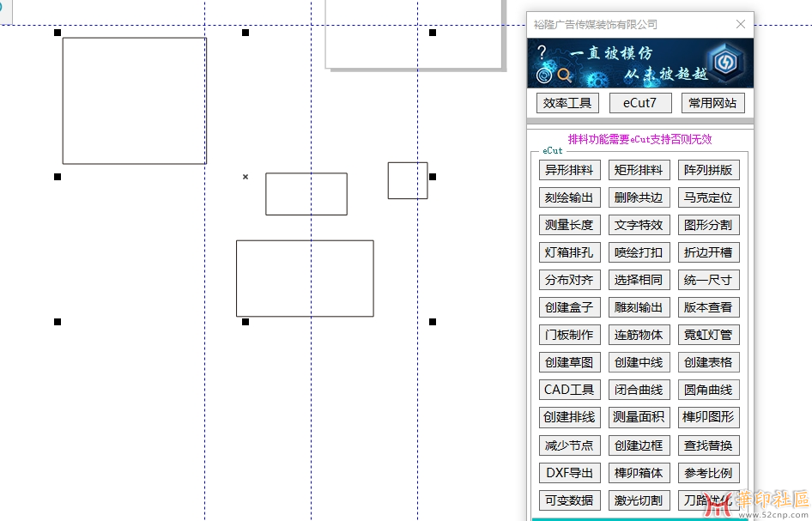This screenshot has height=521, width=812.
Task: Select the 统一尺寸 button
Action: (x=708, y=280)
